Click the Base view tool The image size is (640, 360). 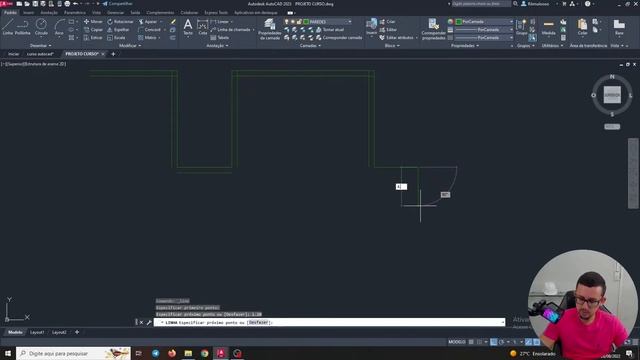[619, 27]
